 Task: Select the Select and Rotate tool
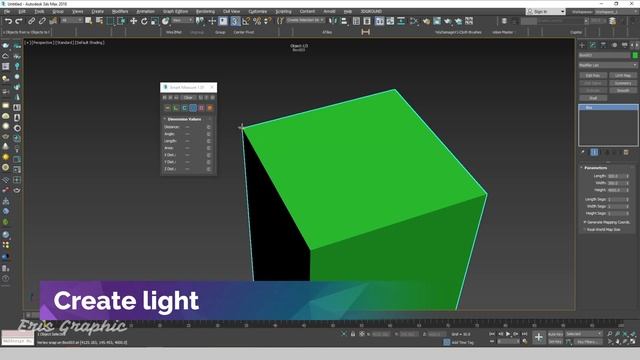click(144, 21)
